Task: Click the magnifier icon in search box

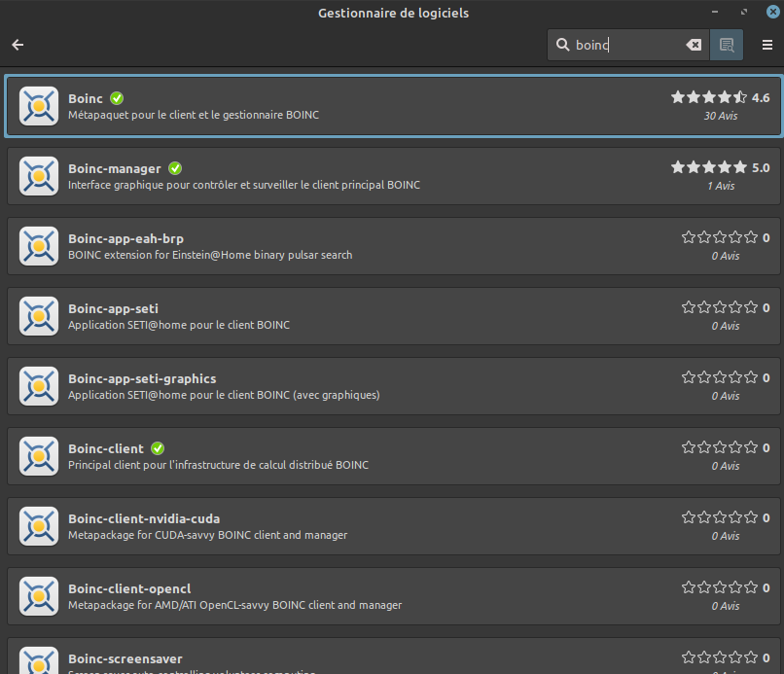Action: (562, 45)
